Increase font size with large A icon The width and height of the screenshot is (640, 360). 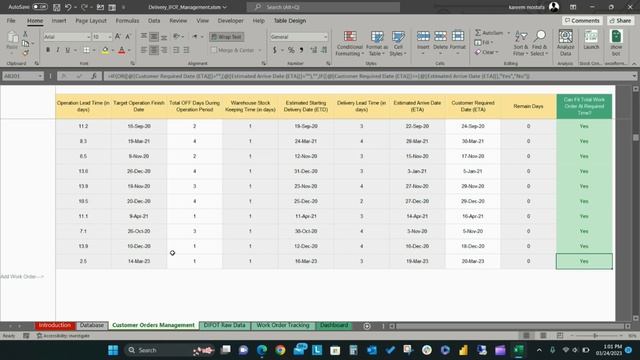point(118,37)
